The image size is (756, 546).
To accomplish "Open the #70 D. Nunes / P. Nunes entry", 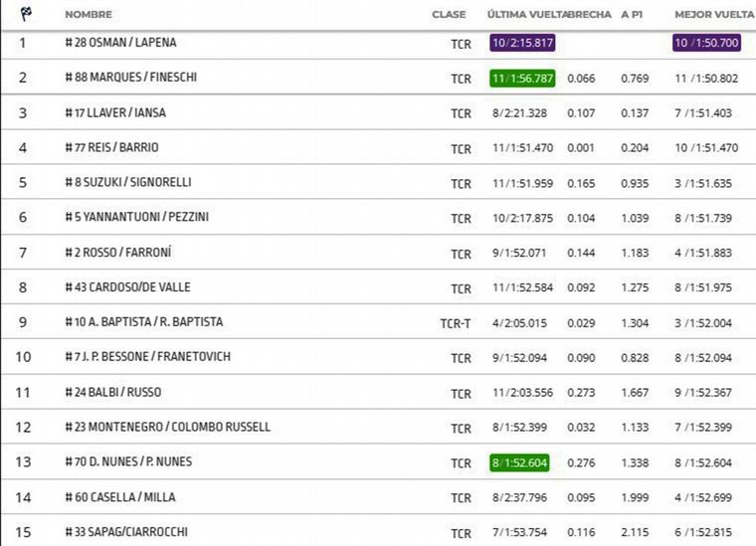I will point(129,462).
